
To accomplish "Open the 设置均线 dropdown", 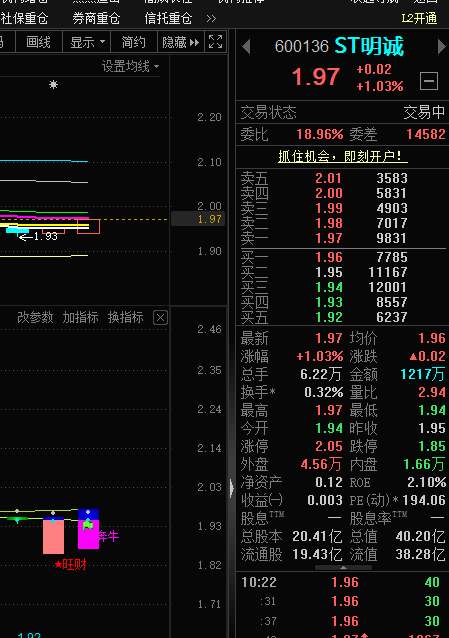I will click(130, 66).
